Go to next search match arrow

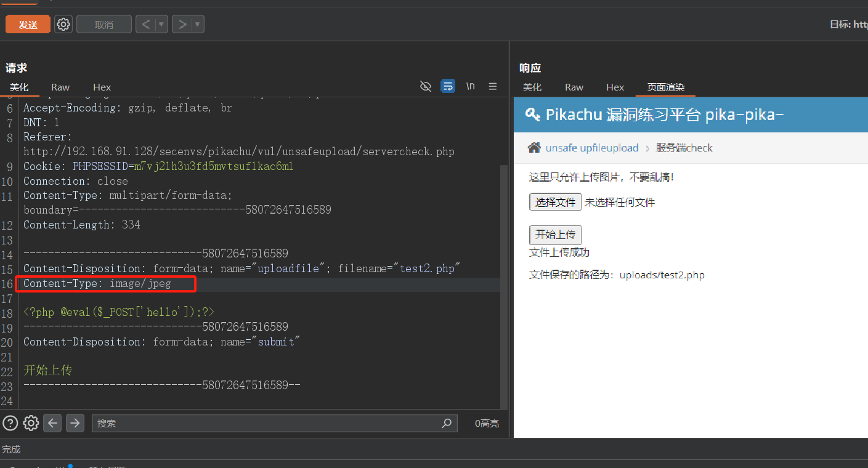[x=75, y=423]
